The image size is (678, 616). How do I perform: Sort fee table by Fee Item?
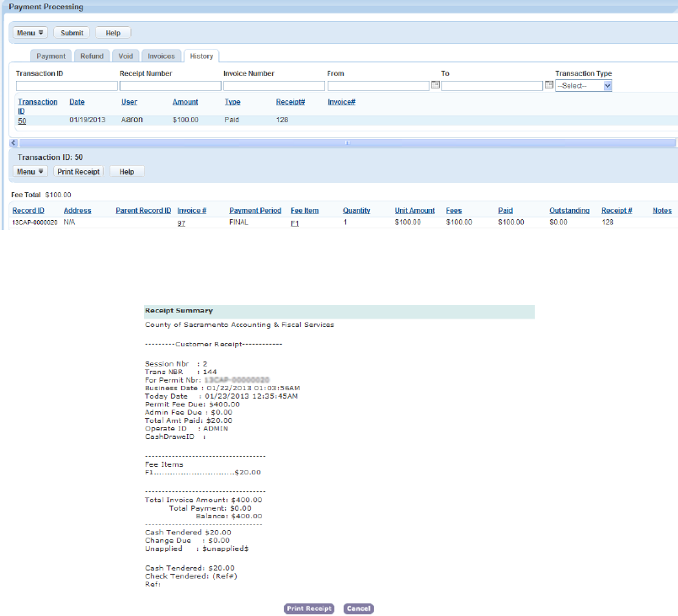(304, 210)
